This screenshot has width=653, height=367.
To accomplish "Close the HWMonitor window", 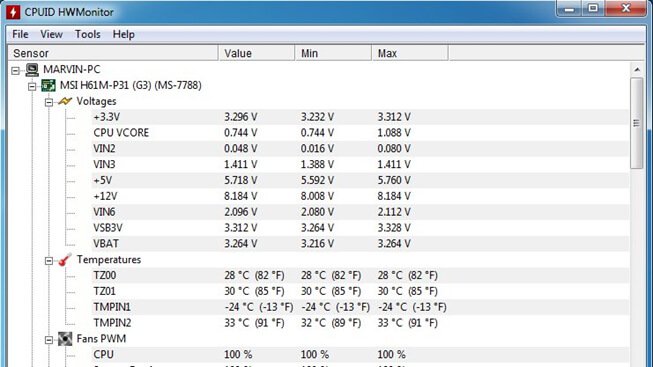I will tap(626, 8).
